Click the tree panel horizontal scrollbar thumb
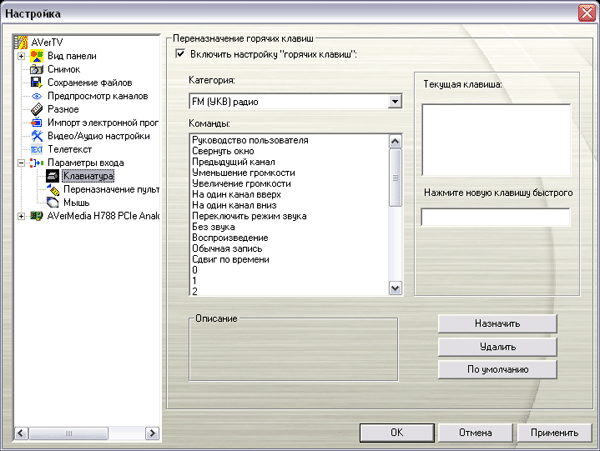 [68, 433]
